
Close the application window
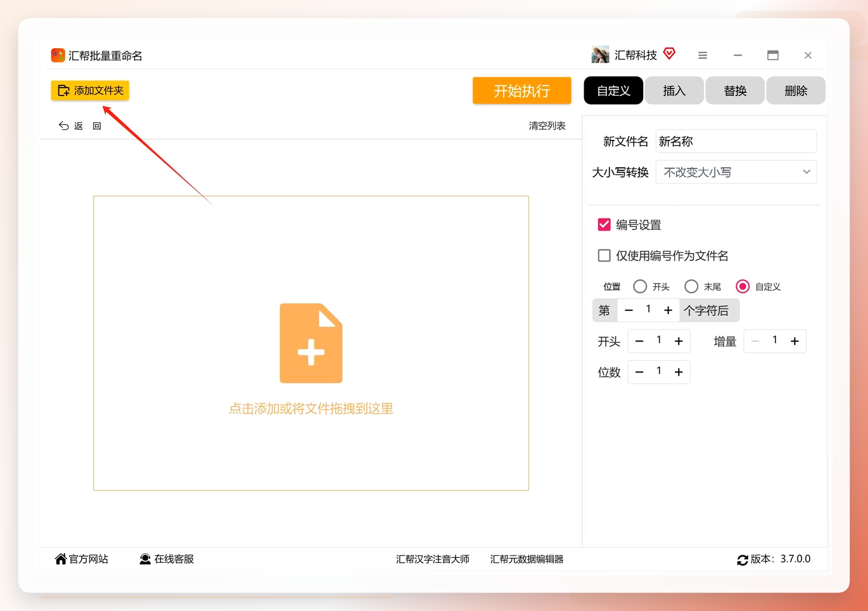point(808,56)
